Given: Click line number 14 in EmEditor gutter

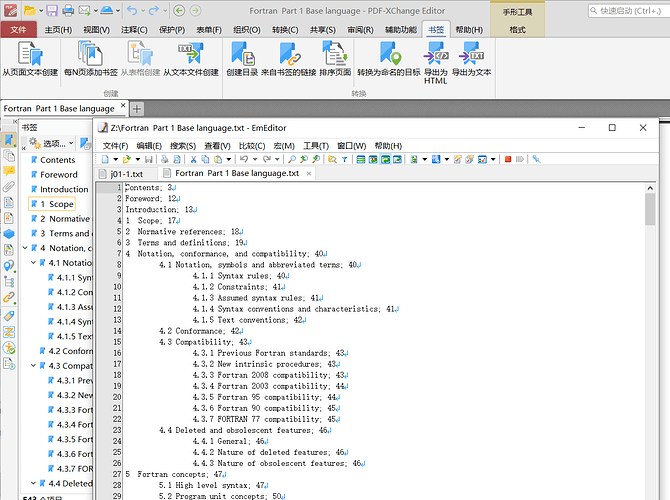Looking at the screenshot, I should click(x=117, y=331).
